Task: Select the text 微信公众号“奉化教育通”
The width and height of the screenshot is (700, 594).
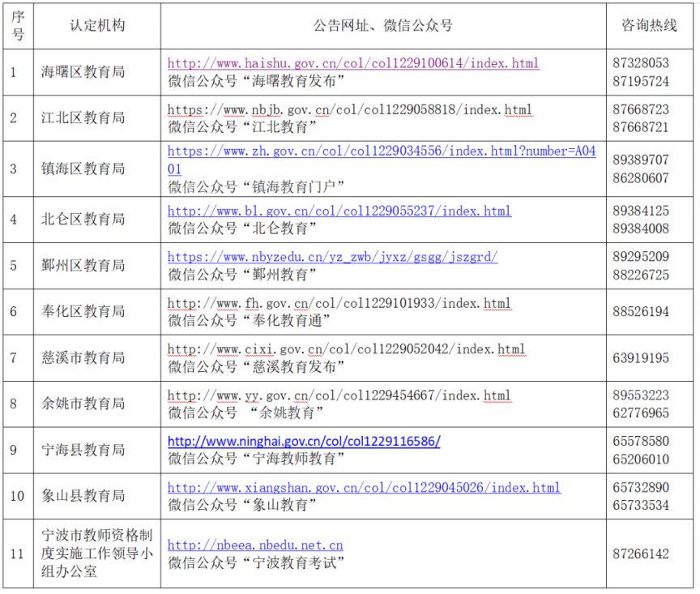Action: [x=249, y=321]
